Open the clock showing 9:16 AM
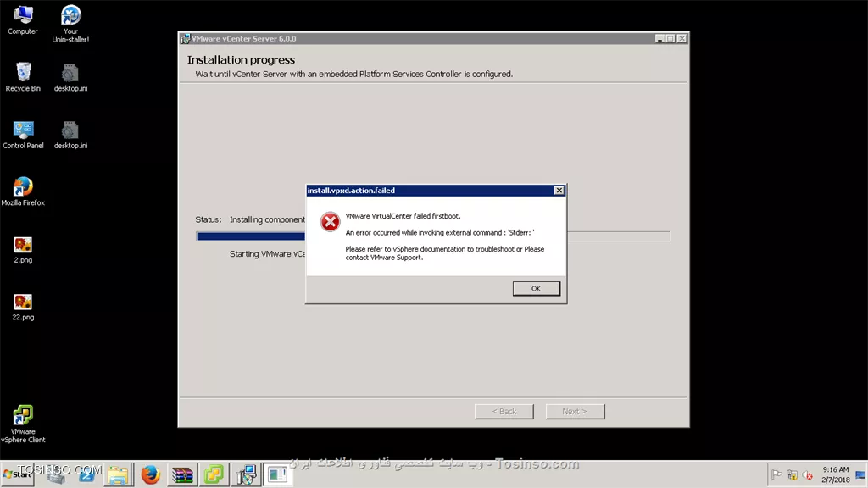The image size is (868, 488). click(835, 474)
